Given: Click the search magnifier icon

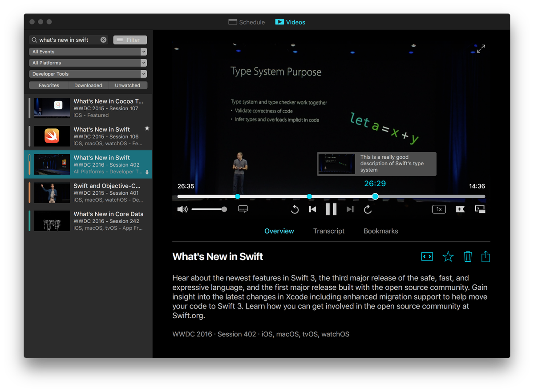Looking at the screenshot, I should [x=34, y=40].
